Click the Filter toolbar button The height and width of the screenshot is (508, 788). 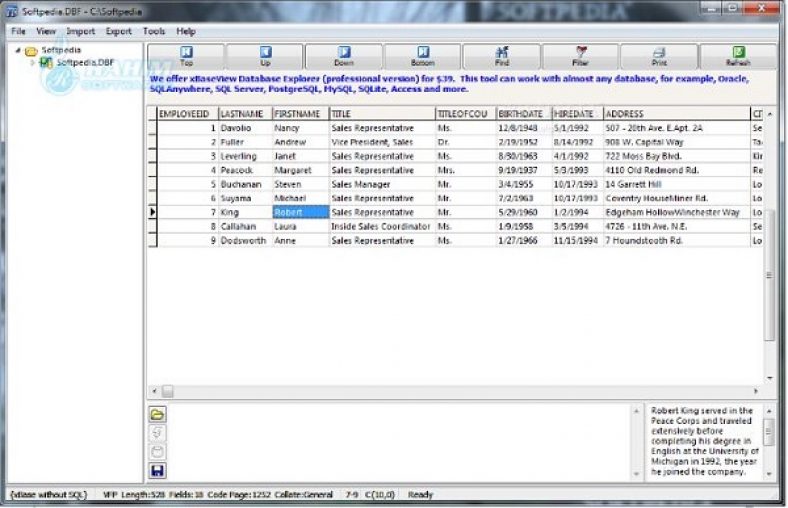click(581, 56)
